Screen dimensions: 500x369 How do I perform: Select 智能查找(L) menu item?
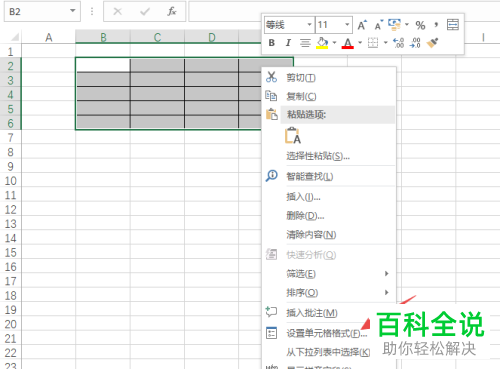(x=329, y=176)
